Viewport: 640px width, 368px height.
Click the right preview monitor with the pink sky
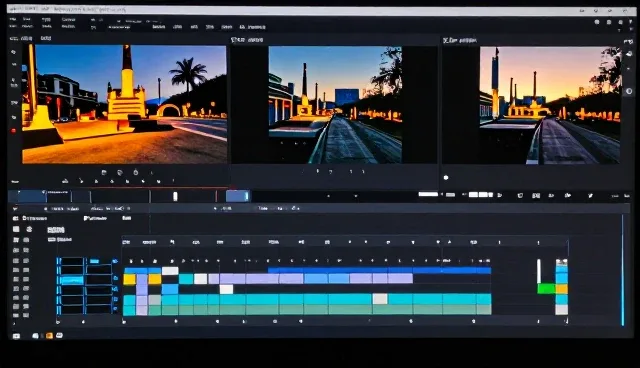550,105
